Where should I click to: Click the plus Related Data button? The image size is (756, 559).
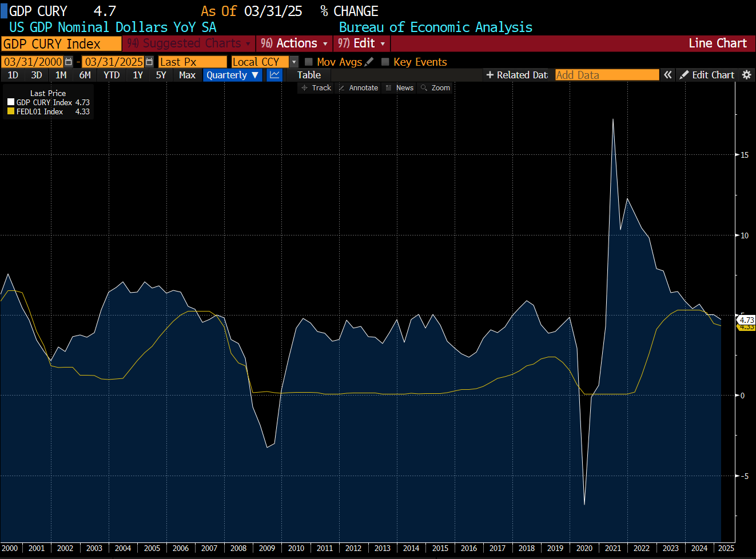coord(517,75)
